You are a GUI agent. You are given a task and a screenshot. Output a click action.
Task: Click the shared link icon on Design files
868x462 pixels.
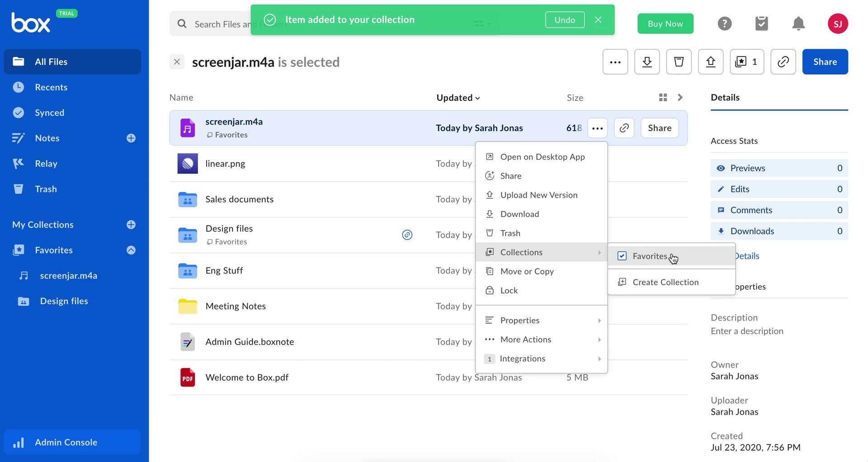(x=407, y=235)
